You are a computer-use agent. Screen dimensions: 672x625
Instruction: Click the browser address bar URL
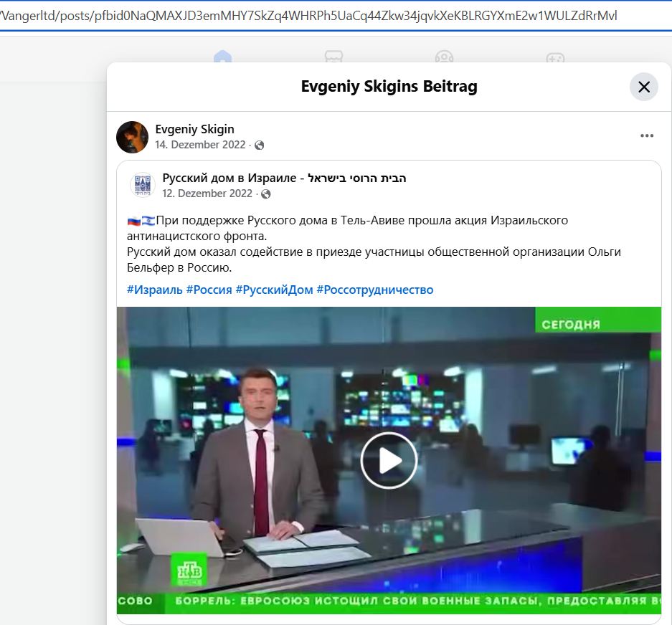click(x=308, y=15)
